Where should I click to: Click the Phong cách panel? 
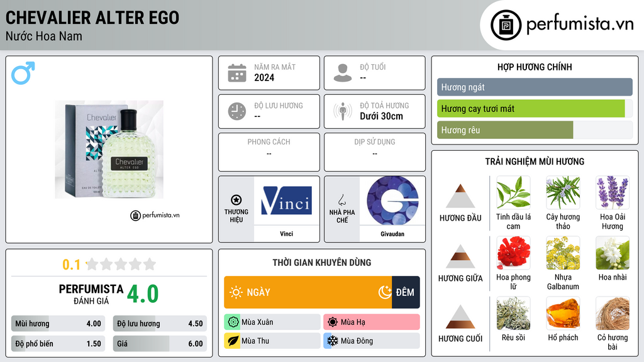(x=269, y=152)
